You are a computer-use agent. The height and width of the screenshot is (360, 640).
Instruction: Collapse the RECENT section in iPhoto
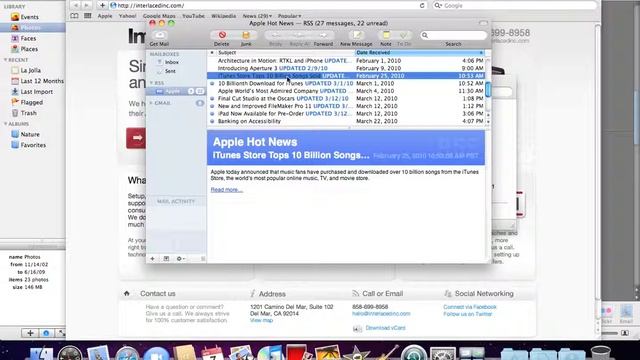point(6,60)
